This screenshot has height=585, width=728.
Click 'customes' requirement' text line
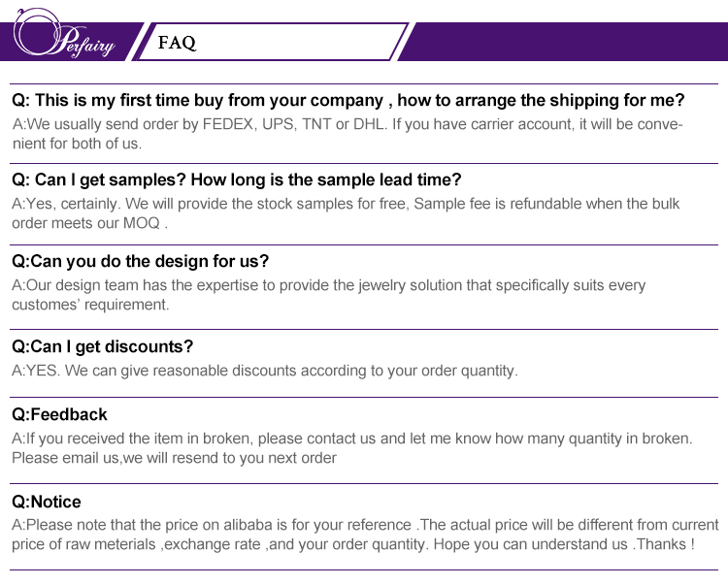pos(90,304)
